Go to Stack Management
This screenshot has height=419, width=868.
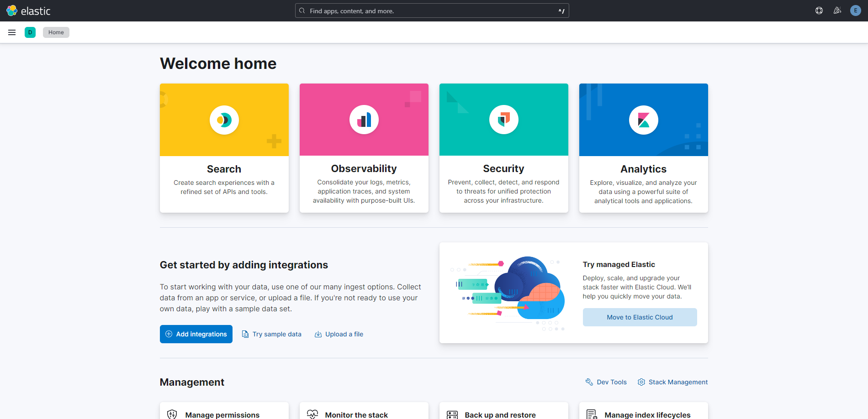pos(672,382)
